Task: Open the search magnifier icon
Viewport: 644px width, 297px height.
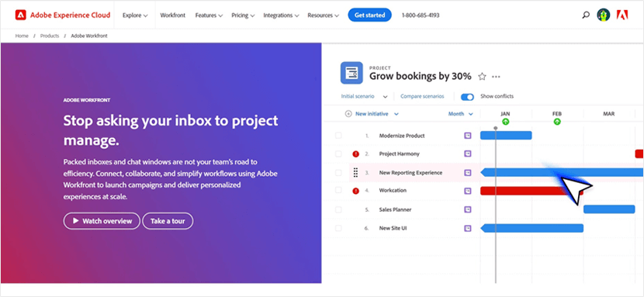Action: click(x=586, y=16)
